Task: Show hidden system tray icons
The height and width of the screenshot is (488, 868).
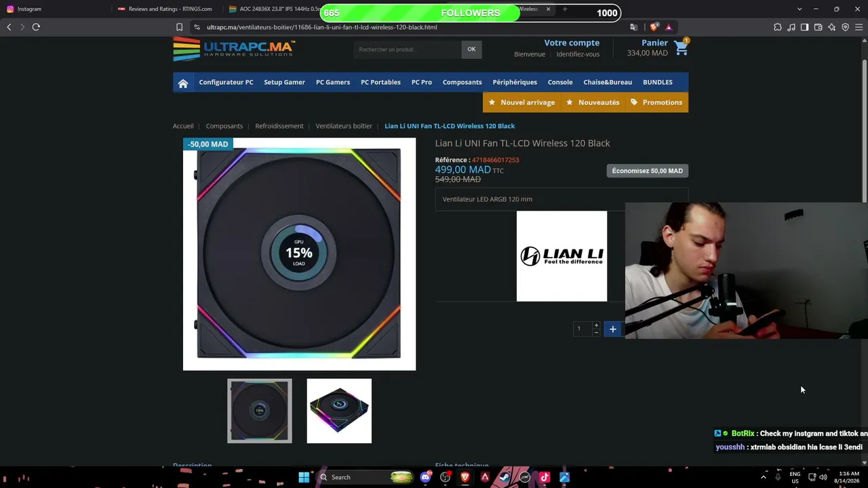Action: pyautogui.click(x=763, y=477)
